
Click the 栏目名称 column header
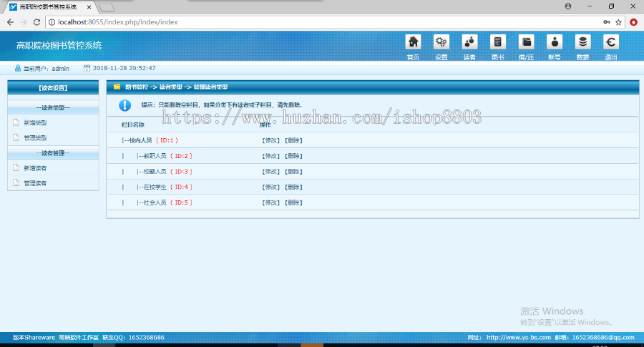click(132, 124)
